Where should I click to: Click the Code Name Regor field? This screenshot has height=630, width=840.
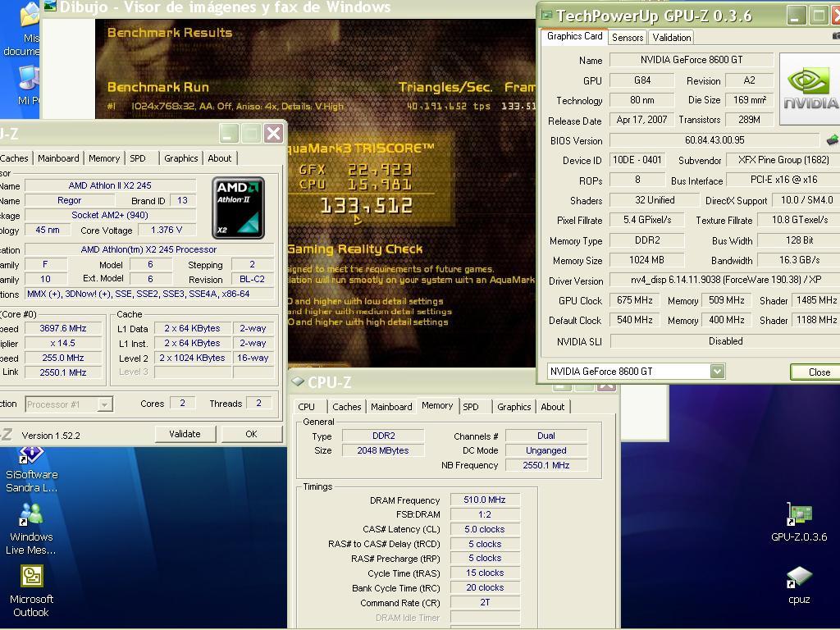pos(69,200)
